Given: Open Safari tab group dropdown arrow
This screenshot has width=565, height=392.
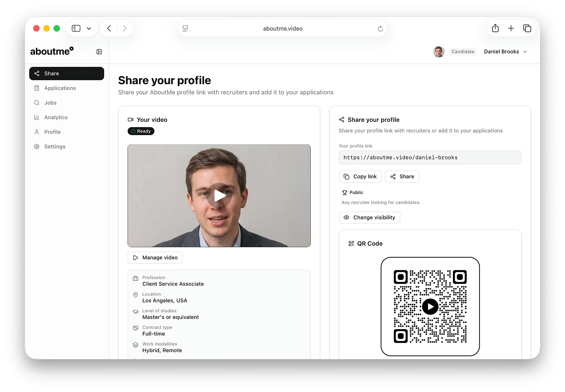Looking at the screenshot, I should tap(89, 28).
